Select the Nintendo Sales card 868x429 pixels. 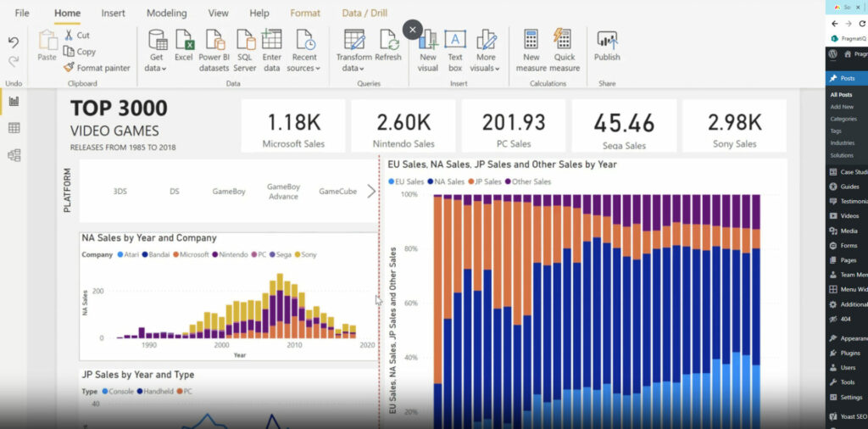(403, 127)
